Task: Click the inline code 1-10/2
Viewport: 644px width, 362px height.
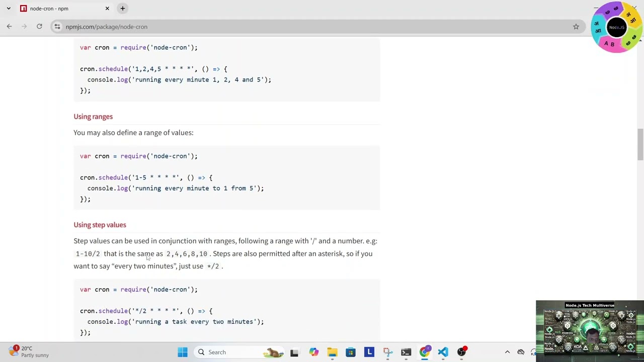Action: pos(88,254)
